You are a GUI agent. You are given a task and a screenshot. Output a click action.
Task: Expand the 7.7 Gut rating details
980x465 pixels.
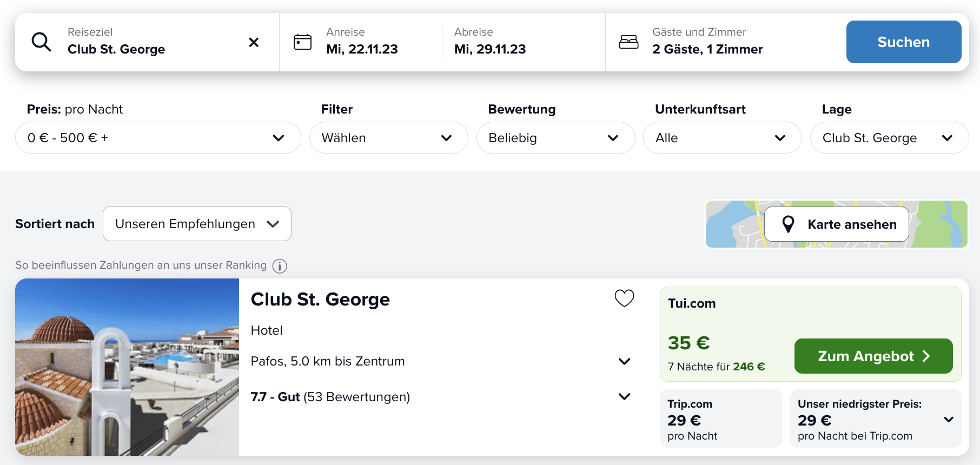pos(624,397)
